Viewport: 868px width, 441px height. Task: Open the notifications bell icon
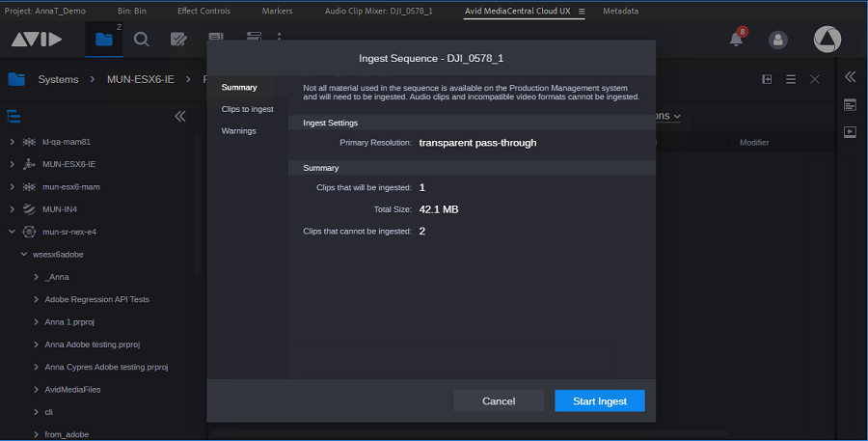736,39
